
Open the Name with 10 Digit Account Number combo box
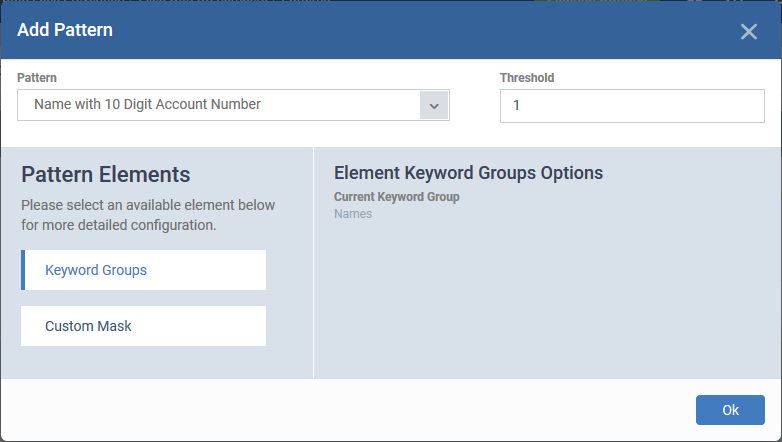(x=233, y=105)
